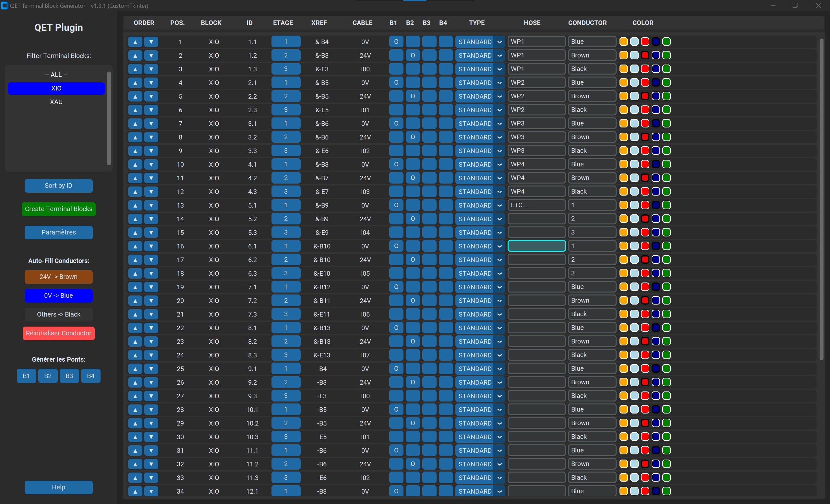Pick the orange color swatch for row 3
The image size is (830, 504).
click(623, 69)
